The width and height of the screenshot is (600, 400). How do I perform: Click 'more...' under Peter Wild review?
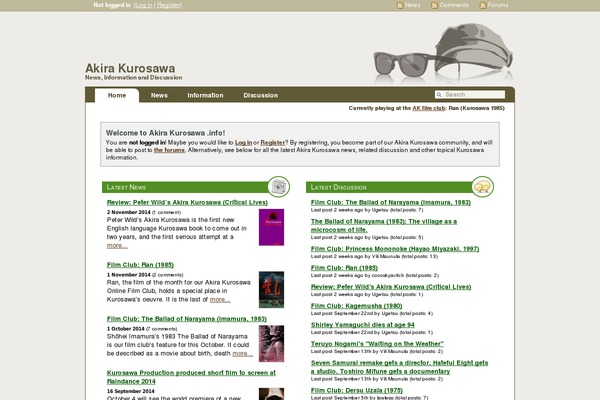pyautogui.click(x=117, y=246)
